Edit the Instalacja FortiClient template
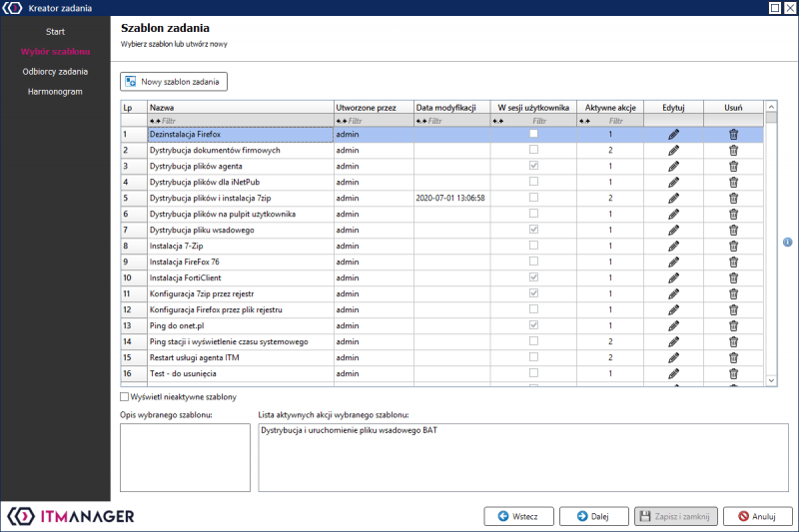Viewport: 799px width, 532px height. point(673,277)
